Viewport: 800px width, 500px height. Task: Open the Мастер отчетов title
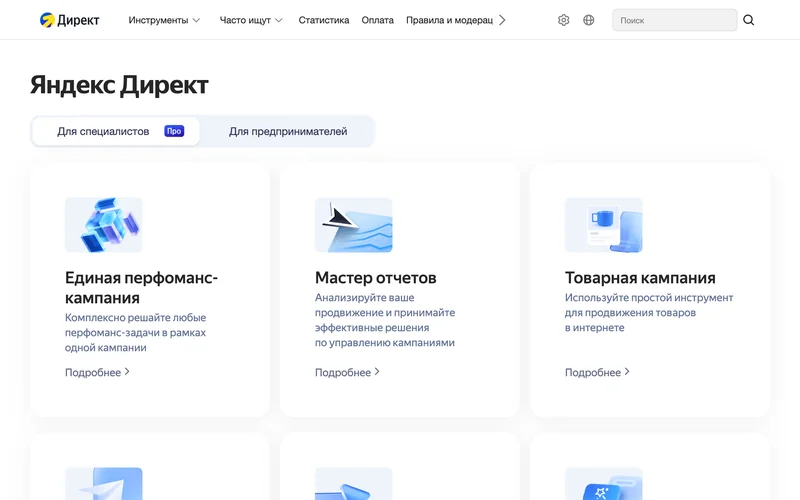[376, 278]
